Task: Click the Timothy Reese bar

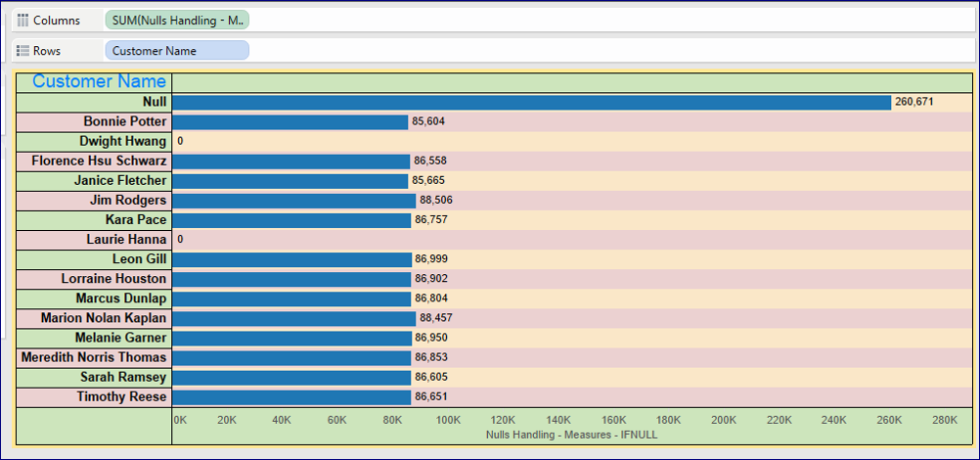Action: pyautogui.click(x=291, y=397)
